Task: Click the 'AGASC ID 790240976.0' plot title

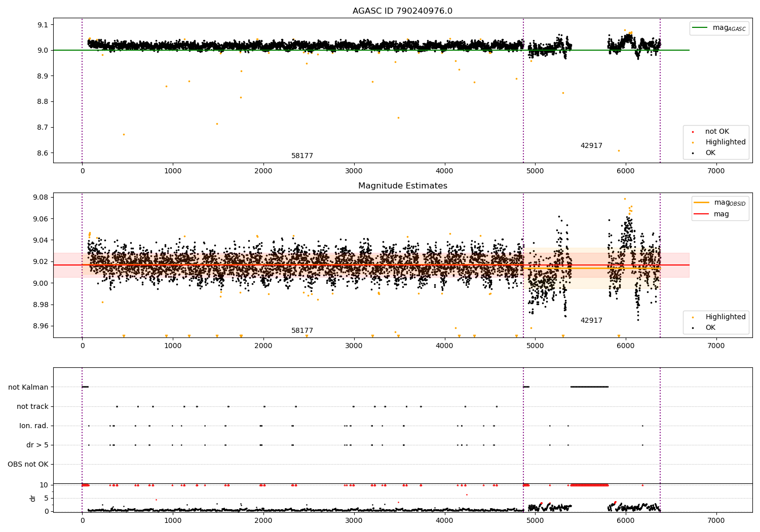Action: coord(402,11)
